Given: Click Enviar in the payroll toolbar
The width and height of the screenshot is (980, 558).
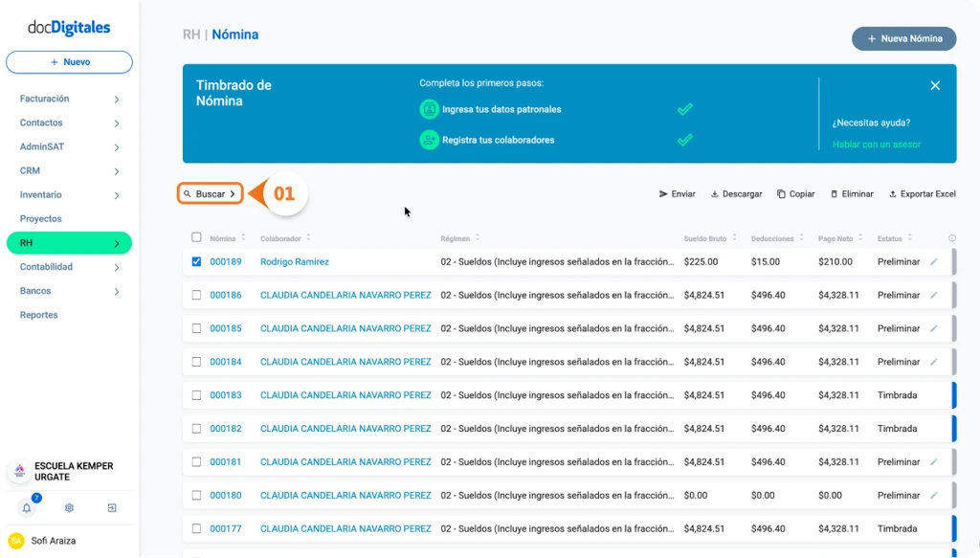Looking at the screenshot, I should (677, 194).
